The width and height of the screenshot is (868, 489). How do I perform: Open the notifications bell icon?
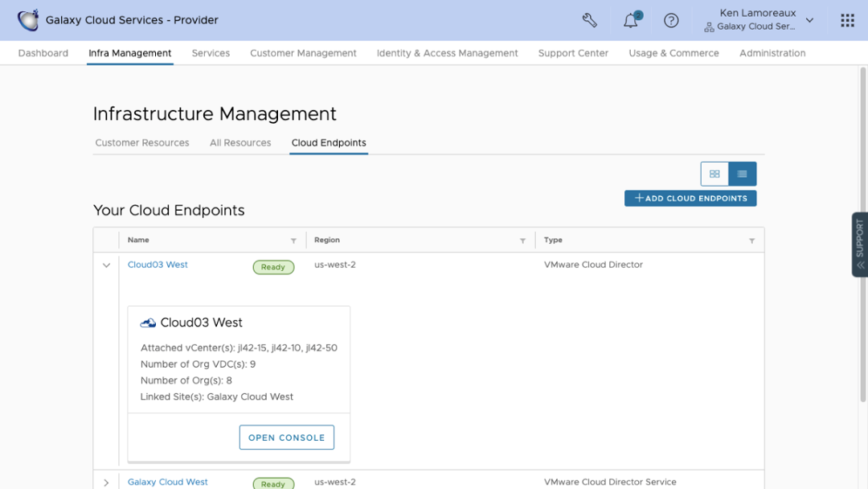(631, 21)
